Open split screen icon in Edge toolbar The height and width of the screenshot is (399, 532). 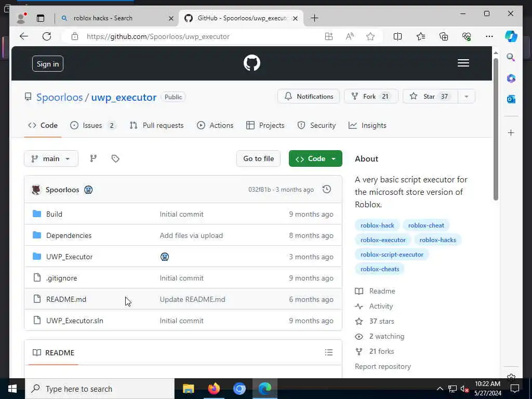(x=397, y=36)
